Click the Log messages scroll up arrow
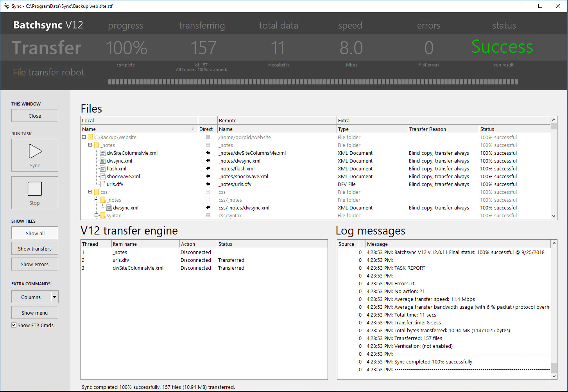The width and height of the screenshot is (568, 392). tap(554, 243)
